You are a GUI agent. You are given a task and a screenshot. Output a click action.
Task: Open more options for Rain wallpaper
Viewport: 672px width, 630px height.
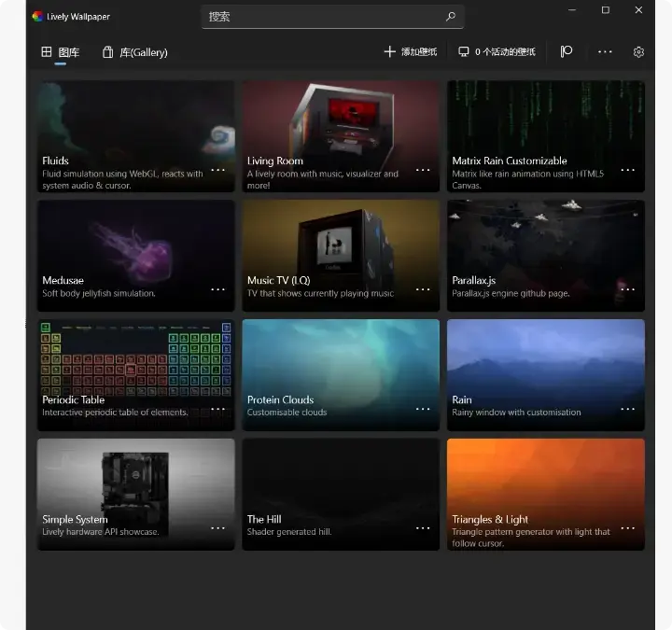tap(628, 409)
